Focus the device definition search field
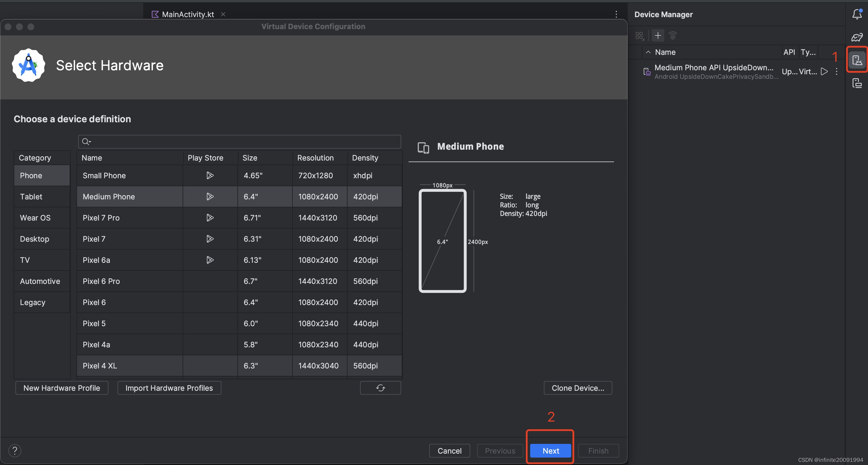Image resolution: width=868 pixels, height=465 pixels. point(240,142)
